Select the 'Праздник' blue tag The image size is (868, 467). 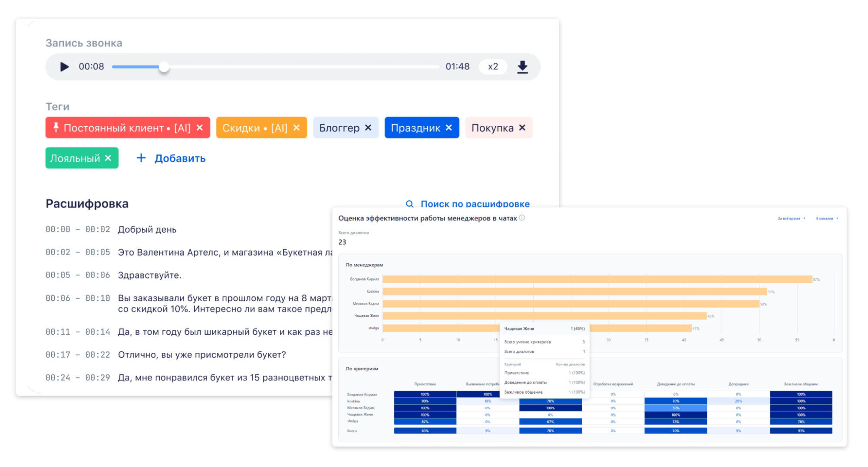point(415,128)
